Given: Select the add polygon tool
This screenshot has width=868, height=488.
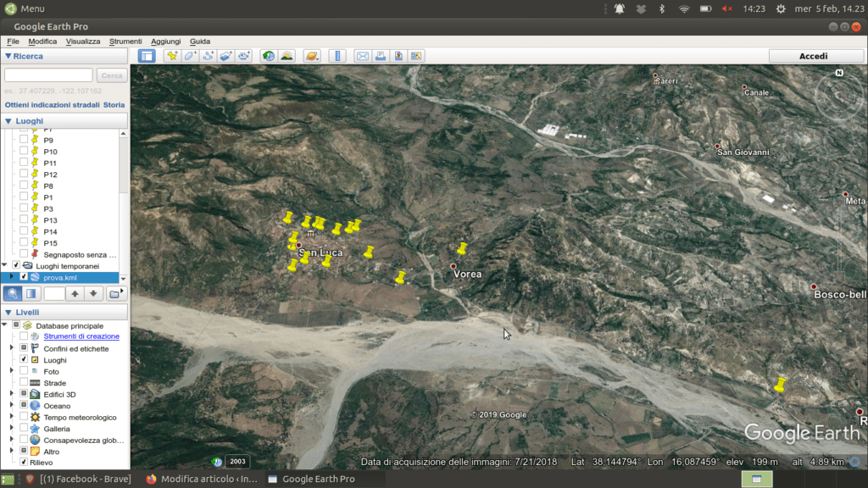Looking at the screenshot, I should click(190, 56).
